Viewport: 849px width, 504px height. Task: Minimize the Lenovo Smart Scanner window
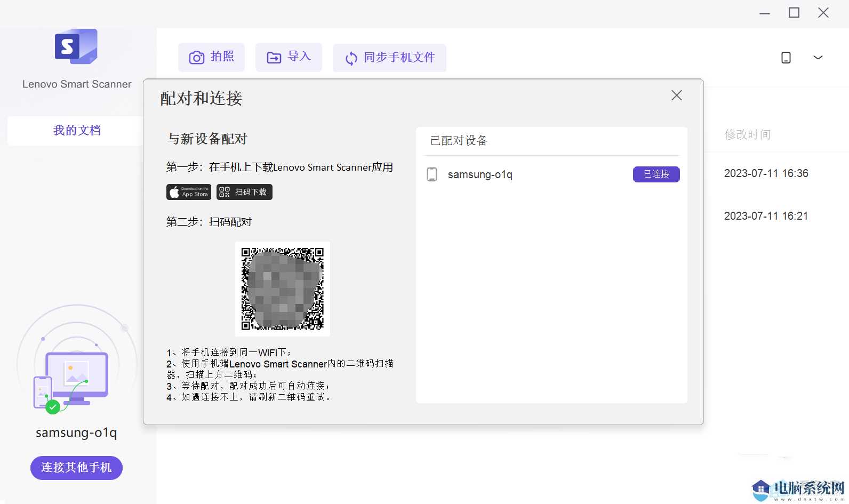pos(765,13)
